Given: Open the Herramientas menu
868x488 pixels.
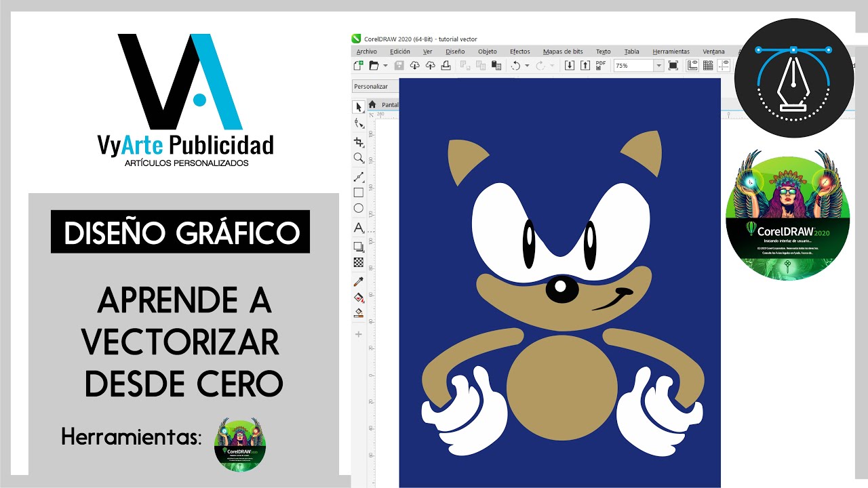Looking at the screenshot, I should pos(671,52).
